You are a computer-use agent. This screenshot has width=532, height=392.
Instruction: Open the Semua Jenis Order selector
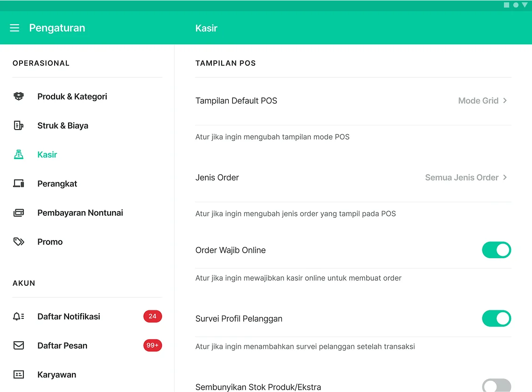click(466, 178)
